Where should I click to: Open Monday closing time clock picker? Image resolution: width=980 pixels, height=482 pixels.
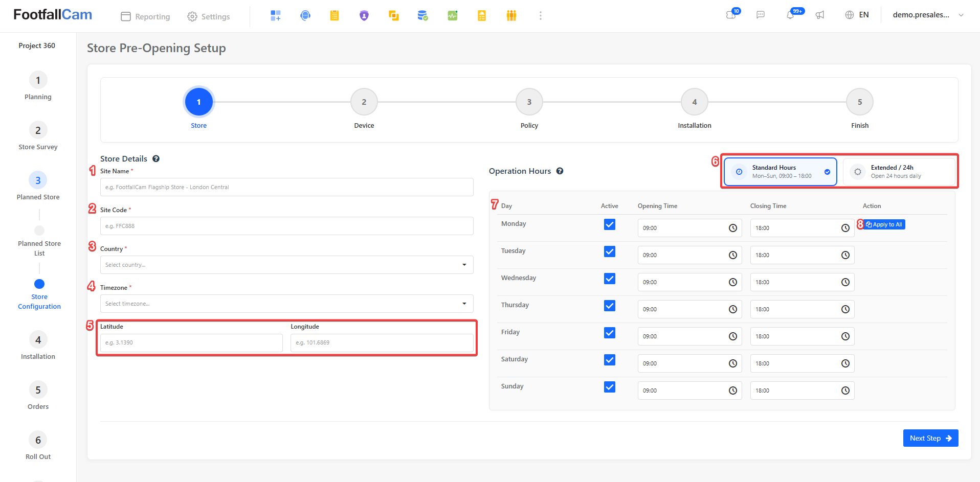845,228
